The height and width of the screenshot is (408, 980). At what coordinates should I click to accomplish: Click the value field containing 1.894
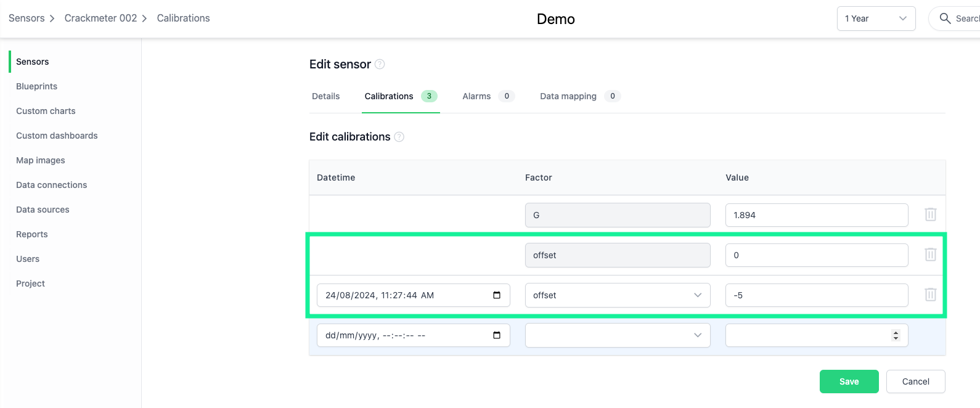(816, 215)
